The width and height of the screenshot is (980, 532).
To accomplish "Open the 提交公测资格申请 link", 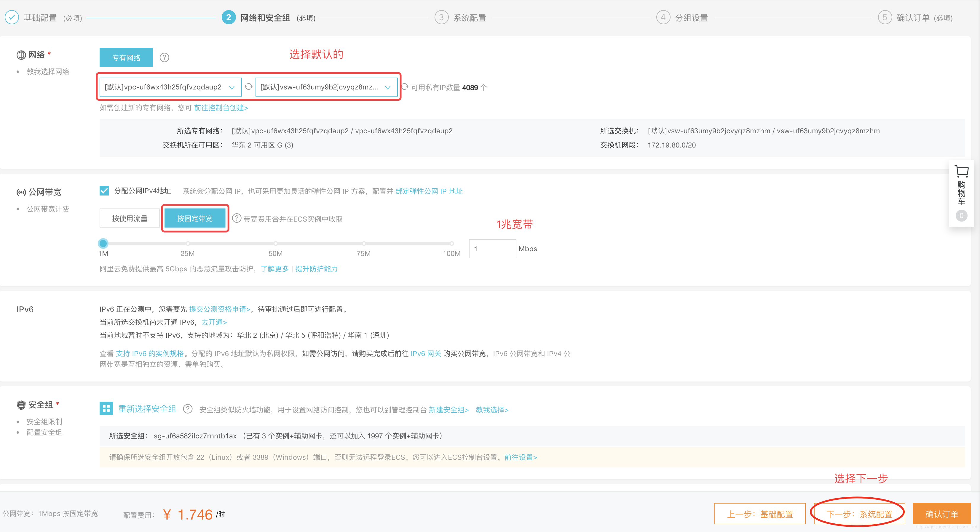I will [x=220, y=309].
